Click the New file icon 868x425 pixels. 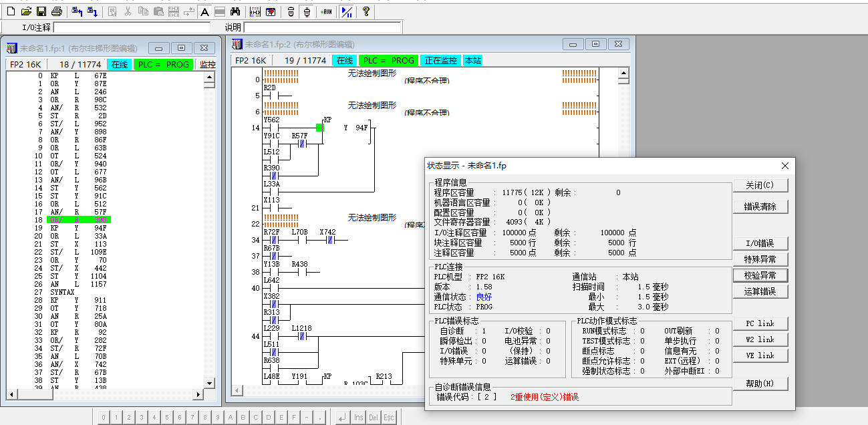click(10, 11)
